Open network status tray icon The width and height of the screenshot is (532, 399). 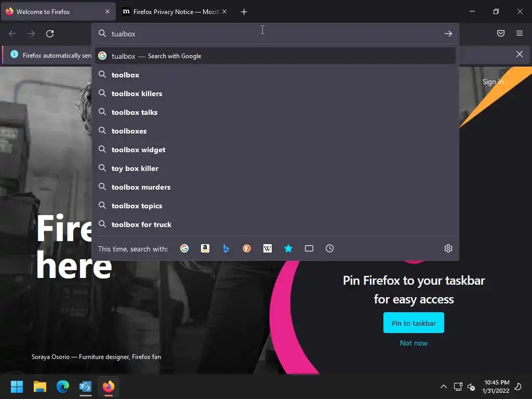pos(458,387)
